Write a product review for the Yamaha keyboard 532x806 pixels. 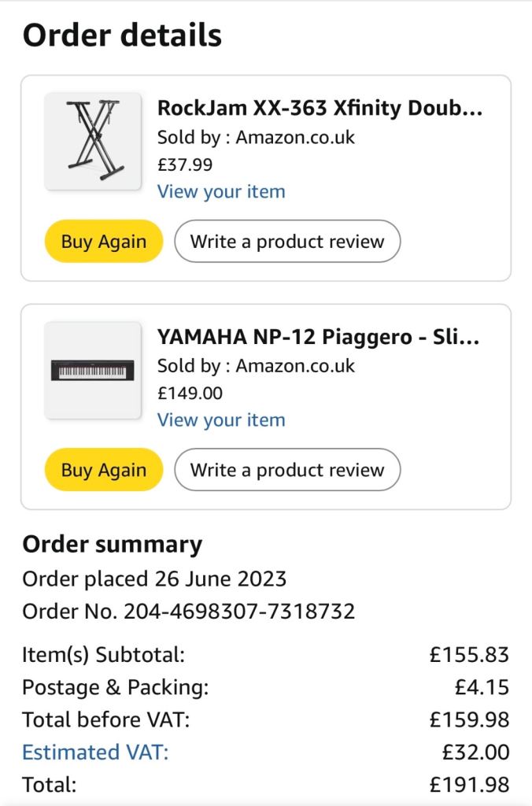pyautogui.click(x=287, y=469)
